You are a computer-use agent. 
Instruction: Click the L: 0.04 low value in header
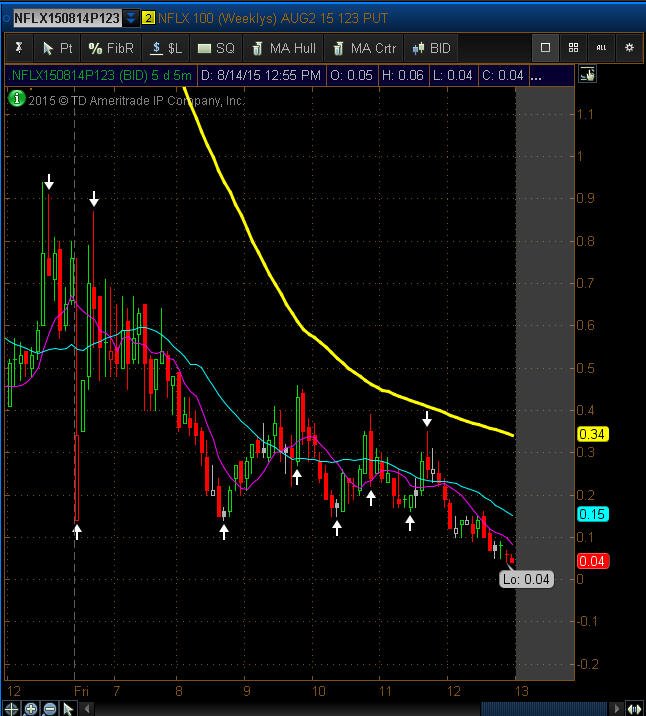coord(452,75)
